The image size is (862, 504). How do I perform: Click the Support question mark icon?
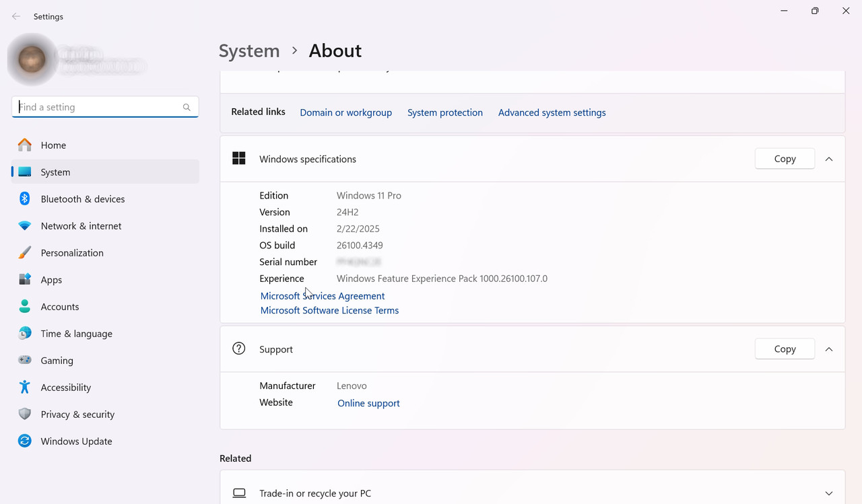click(x=238, y=349)
